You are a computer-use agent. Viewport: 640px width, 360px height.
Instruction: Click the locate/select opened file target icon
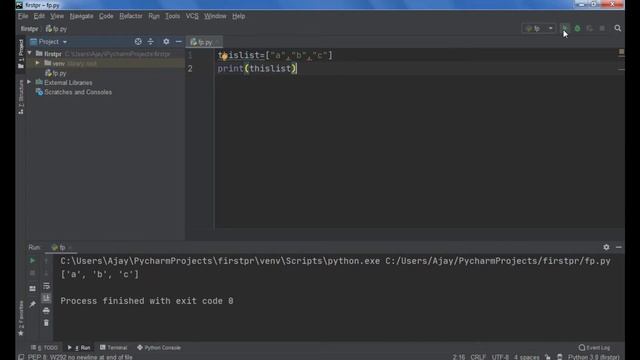pos(138,42)
